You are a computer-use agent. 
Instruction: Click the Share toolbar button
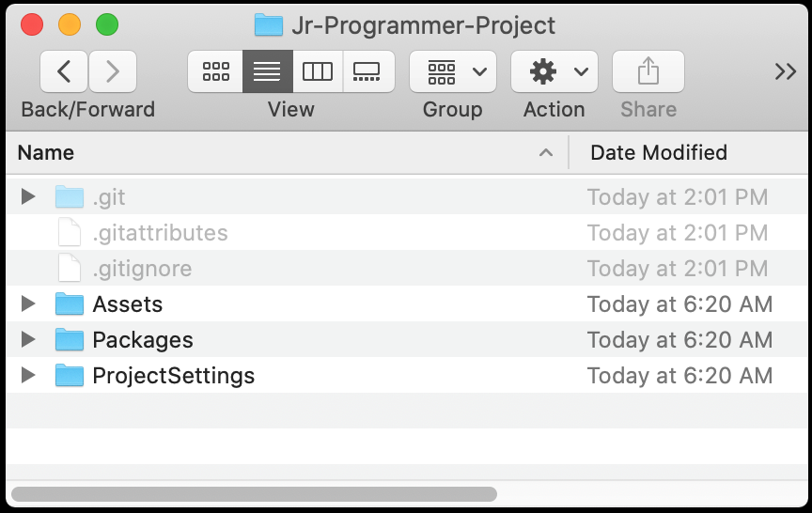click(648, 71)
